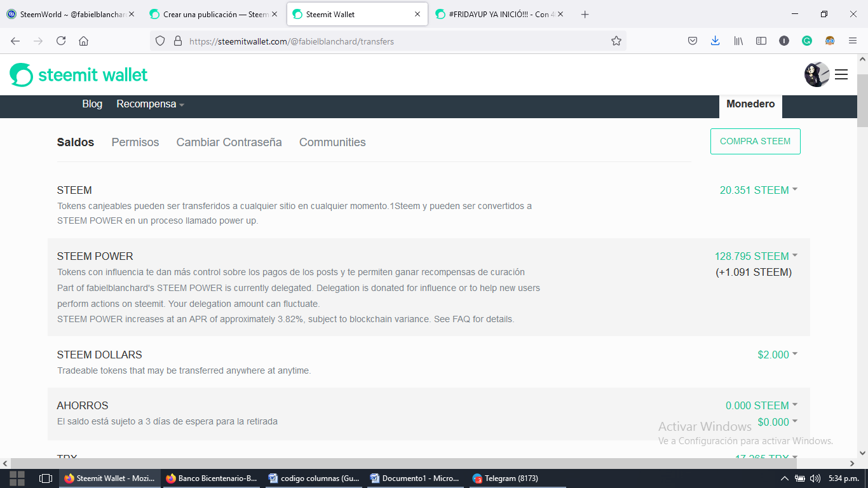Expand the Recompensa dropdown menu
Image resolution: width=868 pixels, height=488 pixels.
click(x=151, y=104)
